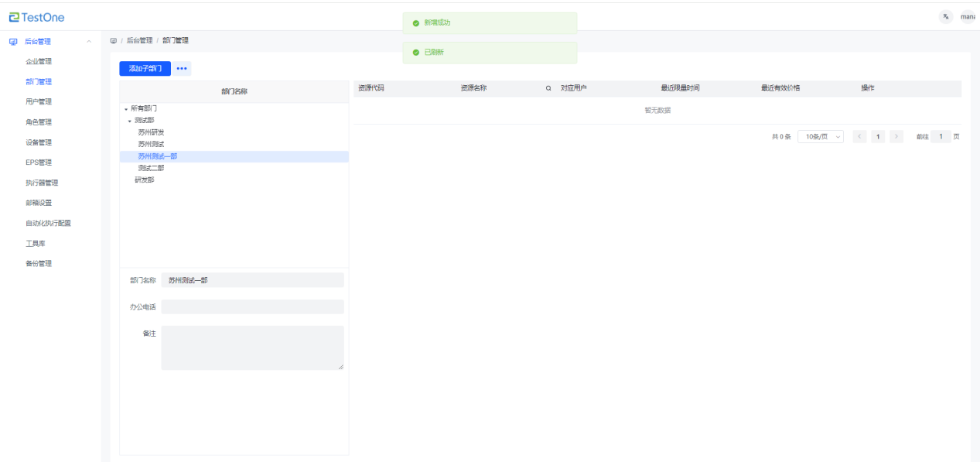Click the 后台管理 monitor icon in sidebar
The image size is (980, 462).
13,42
